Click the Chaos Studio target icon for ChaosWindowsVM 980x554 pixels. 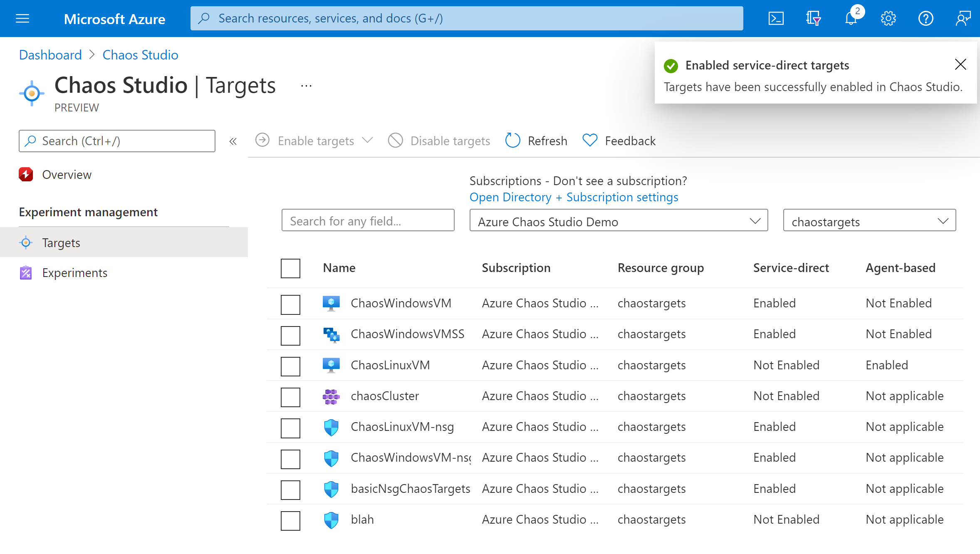point(332,303)
